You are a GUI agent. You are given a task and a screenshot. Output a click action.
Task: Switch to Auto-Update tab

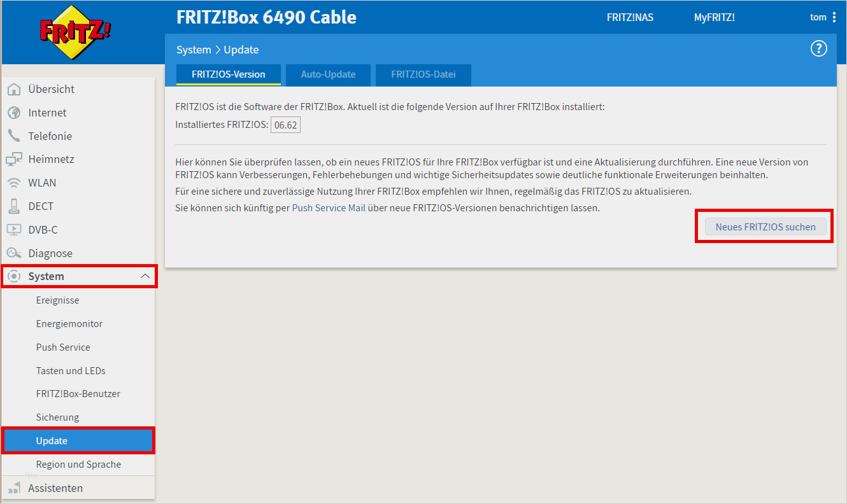328,74
